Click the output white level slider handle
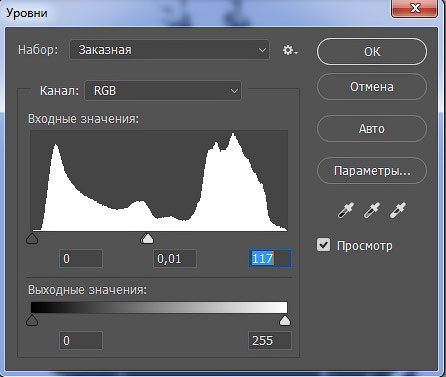Image resolution: width=446 pixels, height=377 pixels. (x=285, y=321)
